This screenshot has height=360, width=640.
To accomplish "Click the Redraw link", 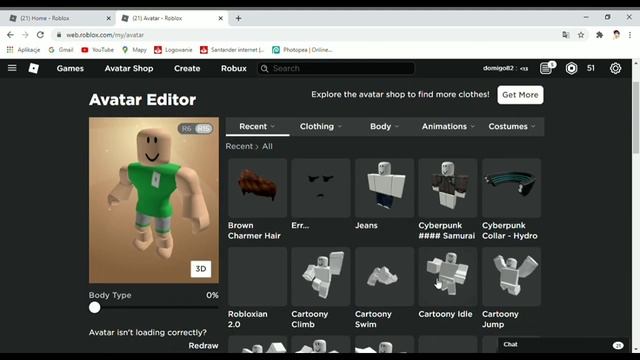I will pyautogui.click(x=203, y=346).
